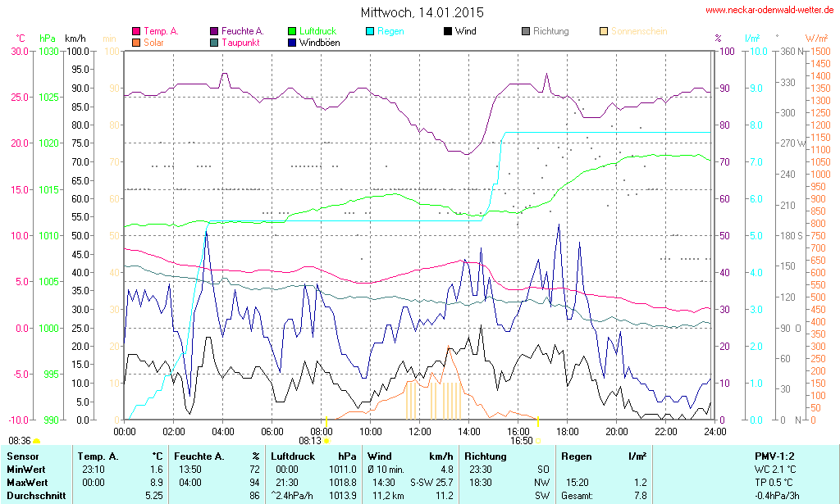Click the teal Taupunkt legend swatch
Screen dimensions: 840x504
215,42
